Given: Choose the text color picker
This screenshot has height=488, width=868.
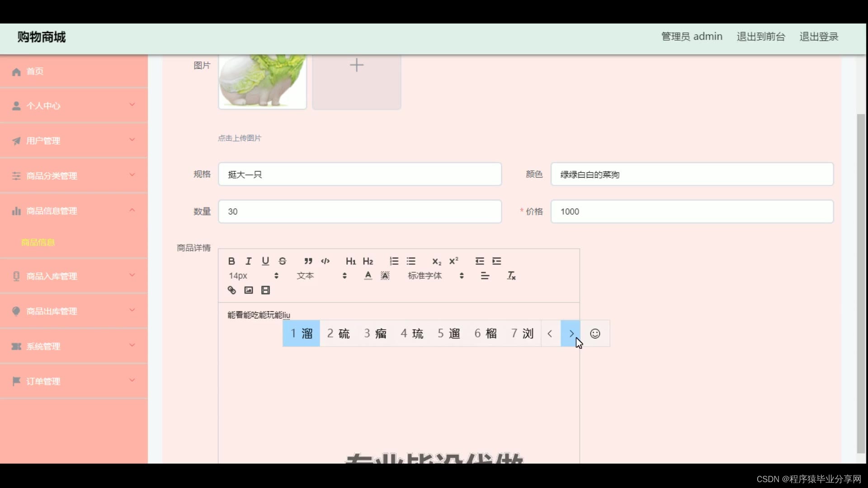Looking at the screenshot, I should tap(368, 276).
